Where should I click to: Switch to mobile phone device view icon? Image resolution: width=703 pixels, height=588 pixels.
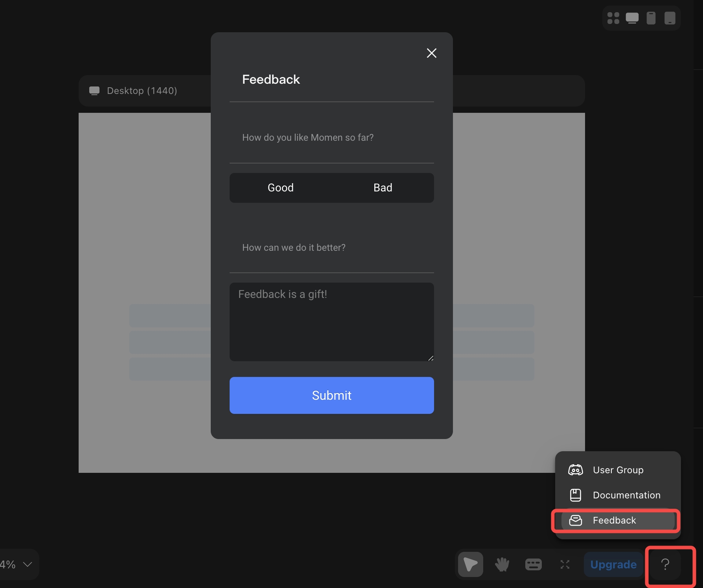click(651, 18)
